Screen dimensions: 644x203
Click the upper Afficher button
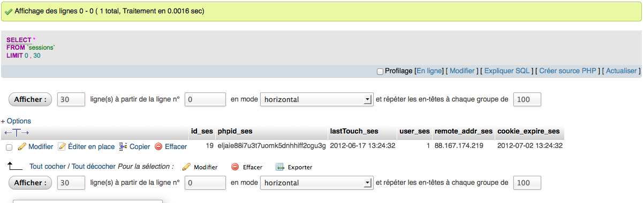(31, 99)
